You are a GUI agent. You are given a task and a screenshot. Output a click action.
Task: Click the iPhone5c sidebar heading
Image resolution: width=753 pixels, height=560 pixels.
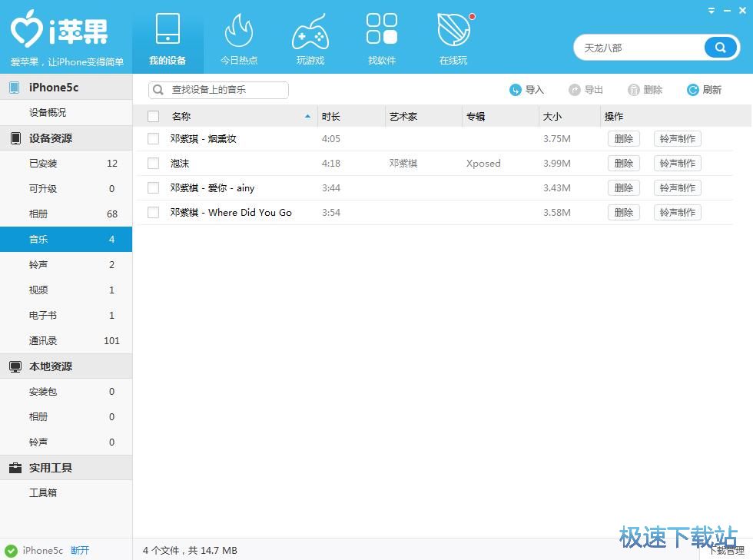pos(54,88)
